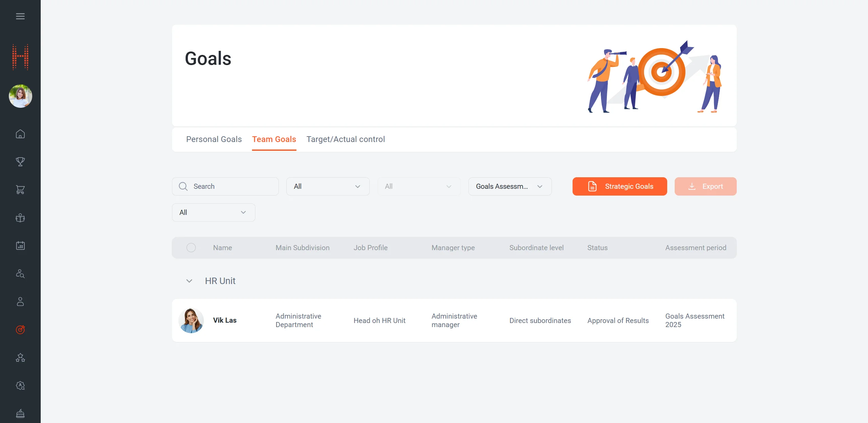
Task: Open the trophy achievements icon
Action: (x=20, y=162)
